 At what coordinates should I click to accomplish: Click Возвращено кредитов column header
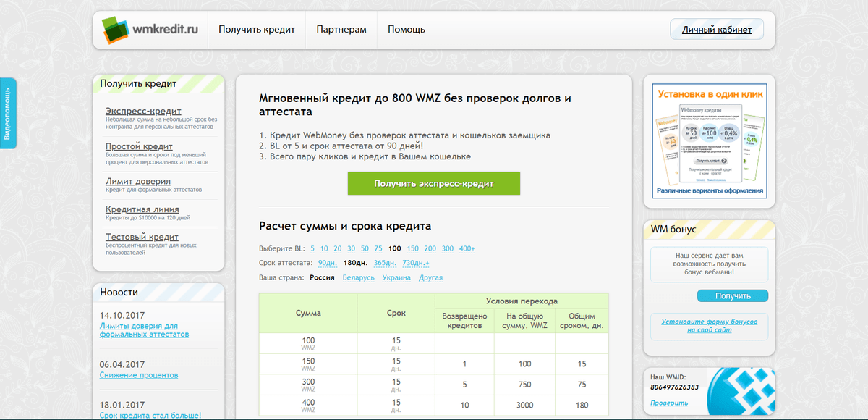click(464, 321)
